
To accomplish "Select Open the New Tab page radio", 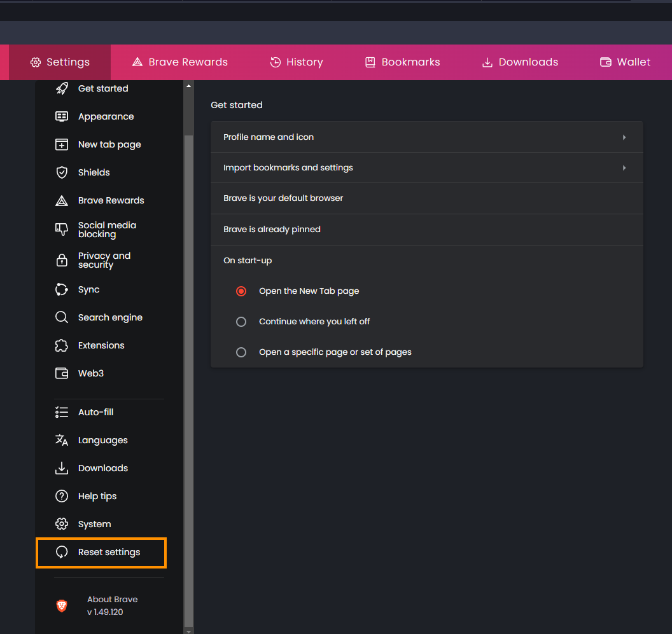I will pos(241,291).
